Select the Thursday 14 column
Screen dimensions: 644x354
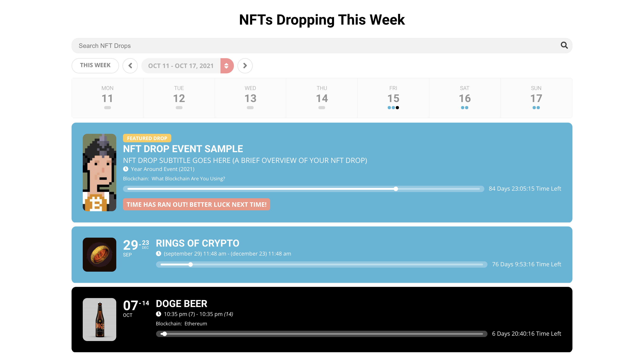pos(322,98)
